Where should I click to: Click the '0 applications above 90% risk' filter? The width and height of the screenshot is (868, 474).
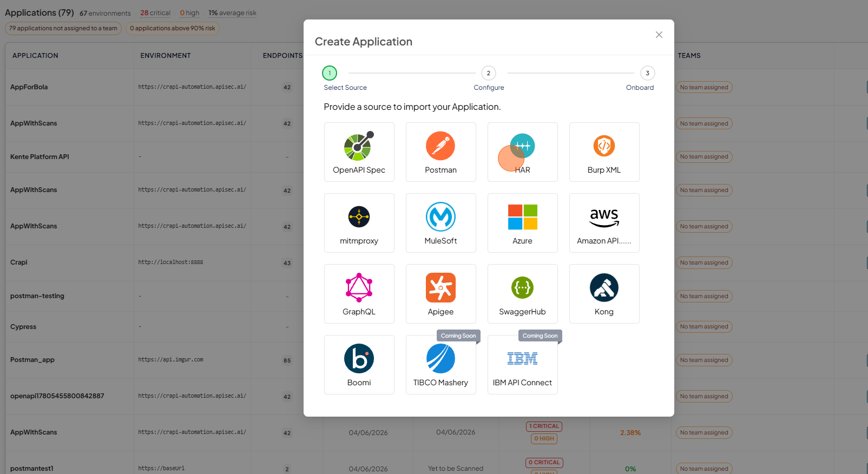pyautogui.click(x=173, y=28)
